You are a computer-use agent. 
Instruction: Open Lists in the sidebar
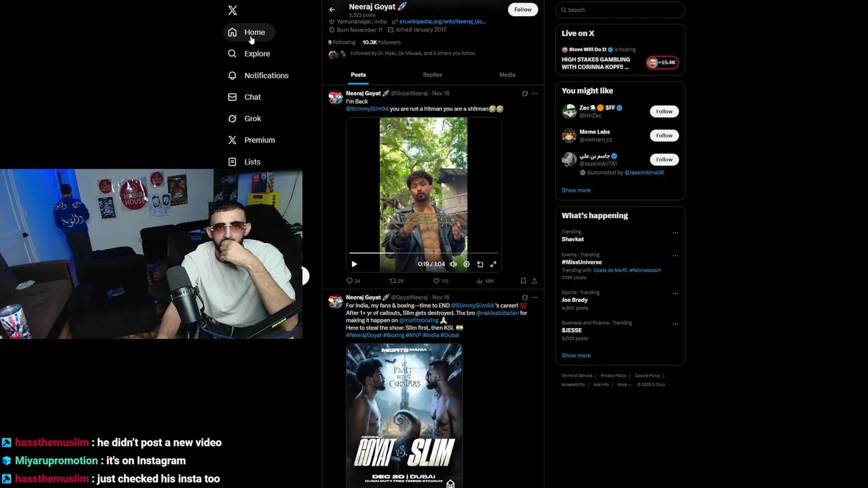click(245, 162)
